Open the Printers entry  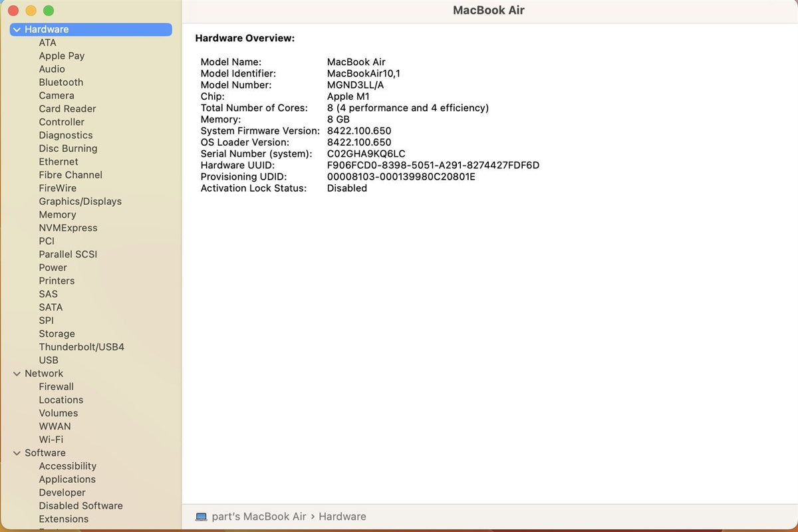click(57, 281)
